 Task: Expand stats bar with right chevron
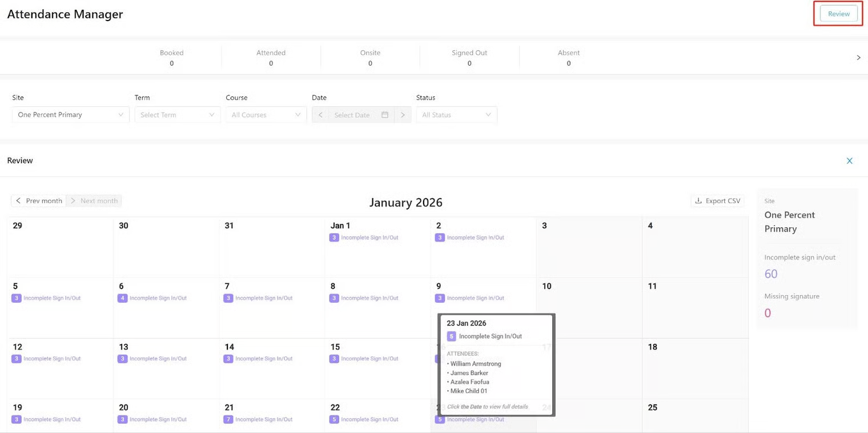click(858, 58)
